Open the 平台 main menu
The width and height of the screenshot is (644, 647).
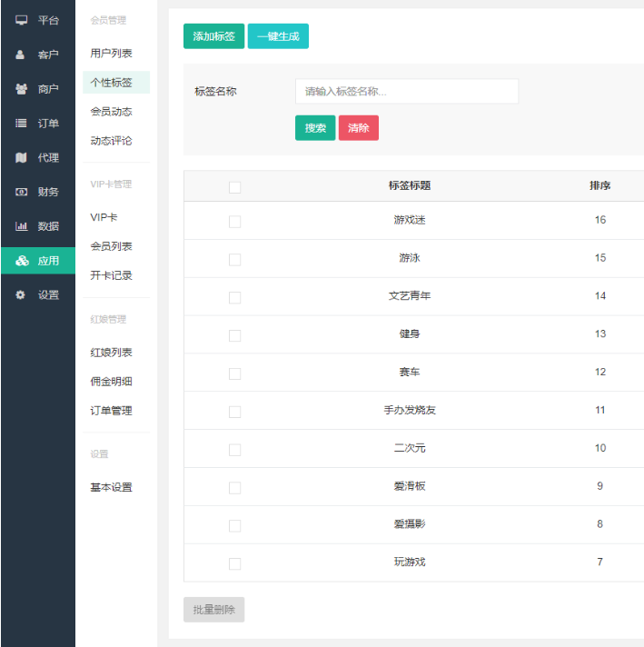click(x=38, y=20)
